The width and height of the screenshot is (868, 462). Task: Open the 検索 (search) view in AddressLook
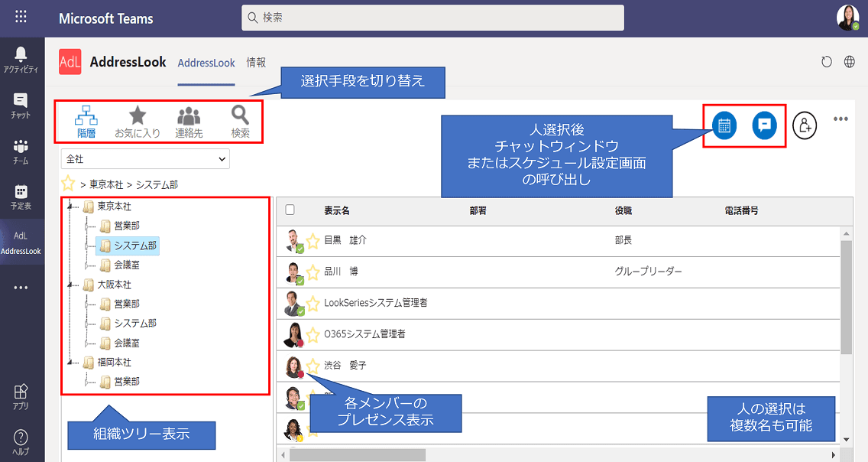click(239, 122)
